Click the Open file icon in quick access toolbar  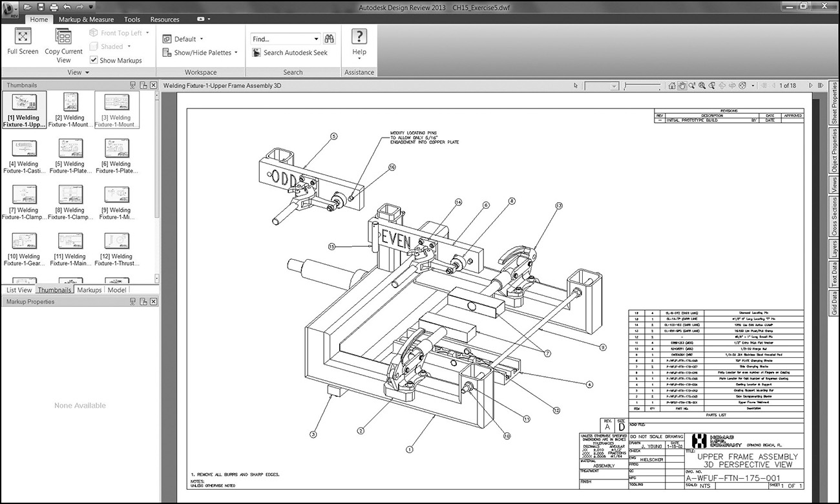(x=28, y=6)
